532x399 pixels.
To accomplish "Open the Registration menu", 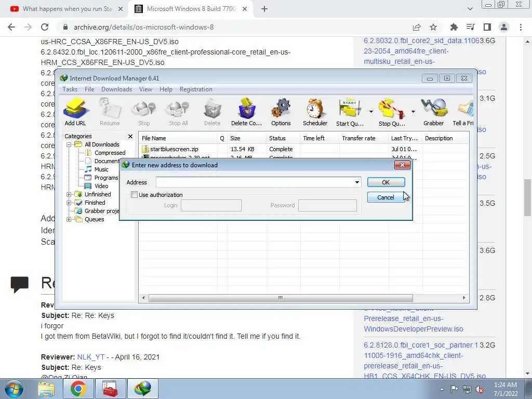I will 196,89.
